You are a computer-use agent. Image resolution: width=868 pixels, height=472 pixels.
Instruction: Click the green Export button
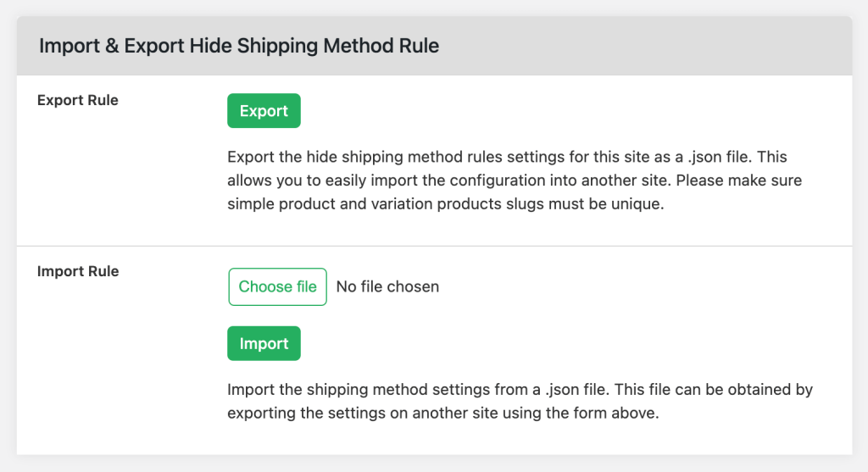(x=264, y=111)
